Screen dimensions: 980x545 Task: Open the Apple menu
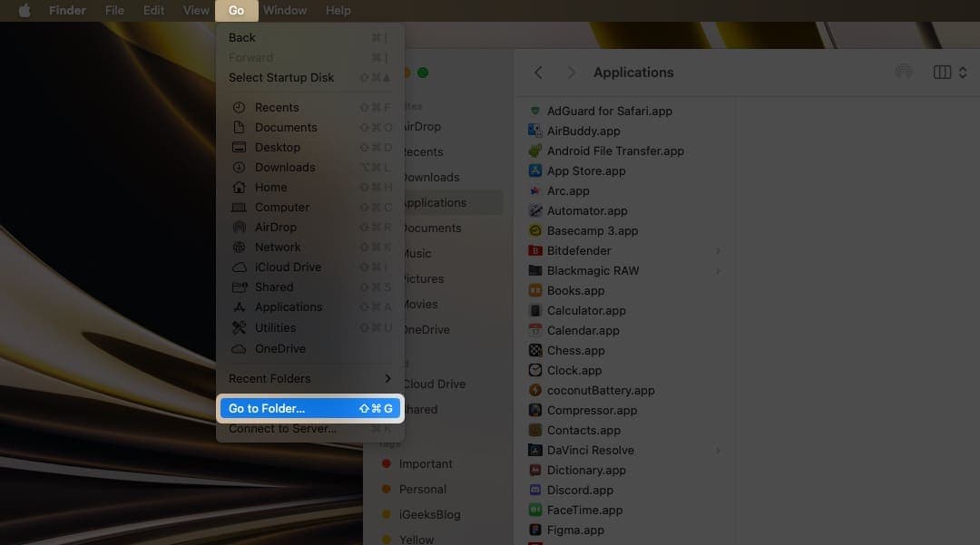[24, 11]
